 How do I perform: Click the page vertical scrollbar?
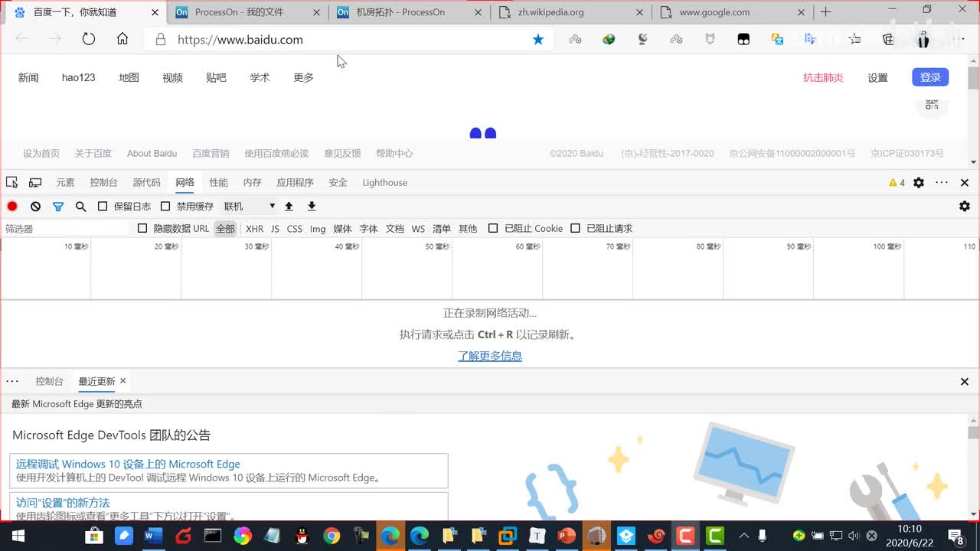point(973,78)
